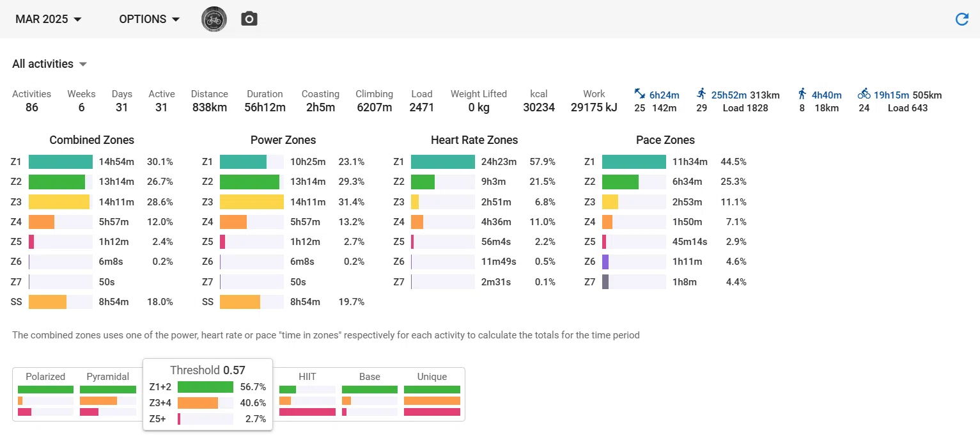Click the Z1+2 green bar in Threshold
This screenshot has height=442, width=980.
coord(205,387)
